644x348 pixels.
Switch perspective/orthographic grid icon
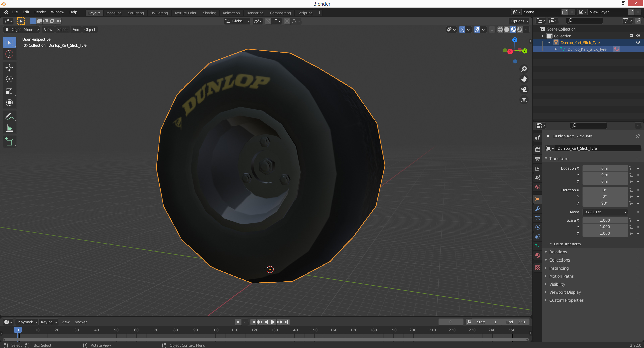coord(524,100)
